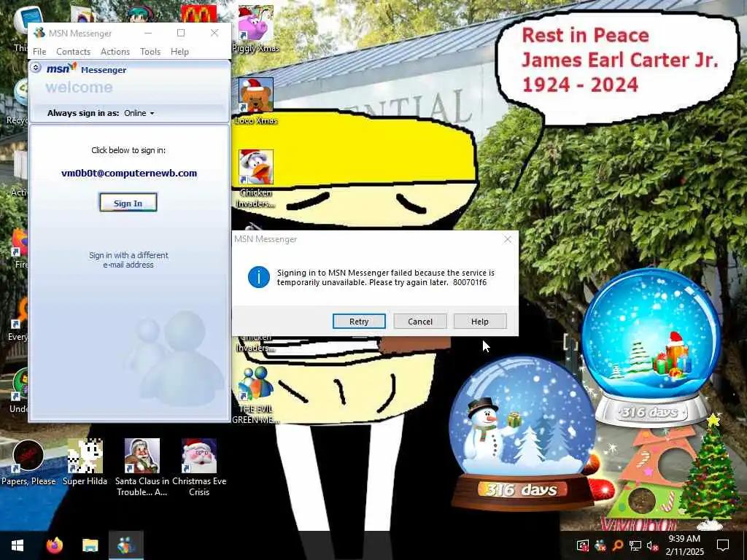This screenshot has width=747, height=560.
Task: Select the Santa Claus in Trouble shortcut
Action: 142,467
